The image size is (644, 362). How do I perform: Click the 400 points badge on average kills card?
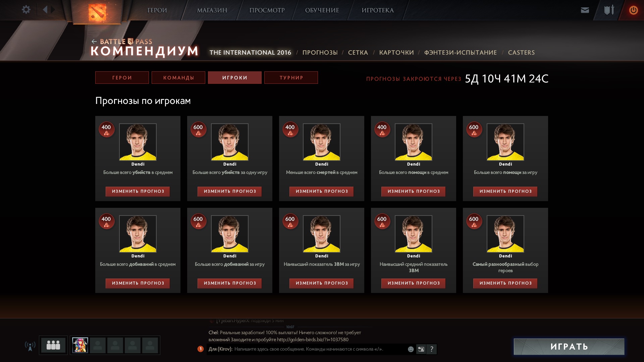click(106, 130)
